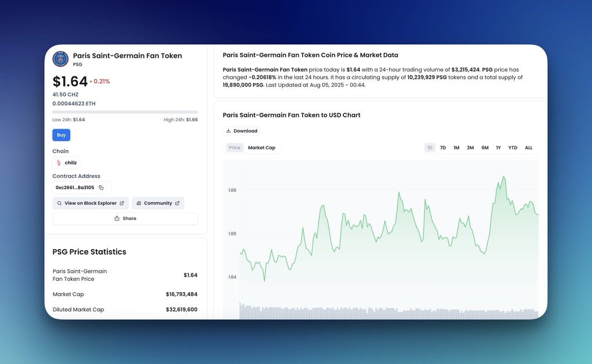
Task: Click the PSG ticker under token name
Action: pos(77,65)
